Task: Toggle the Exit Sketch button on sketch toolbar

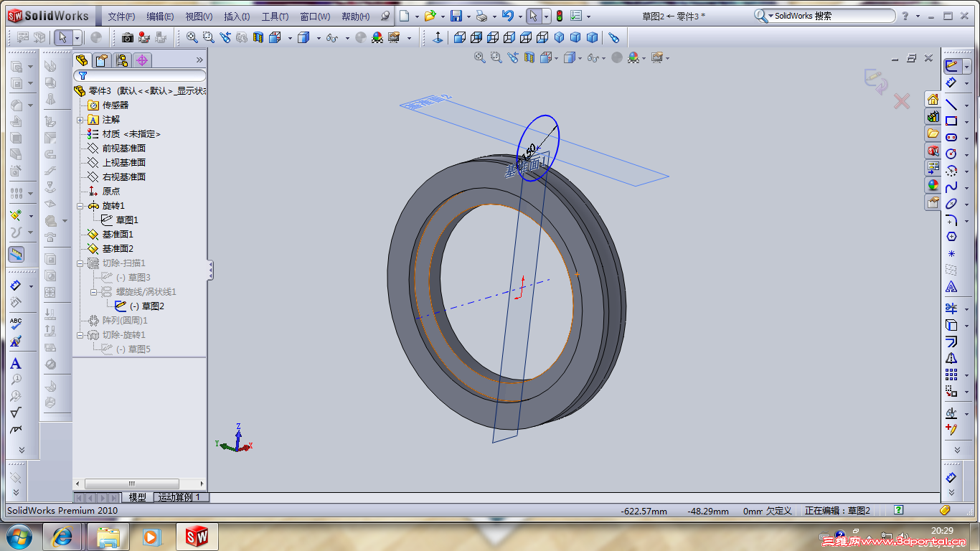Action: [952, 65]
